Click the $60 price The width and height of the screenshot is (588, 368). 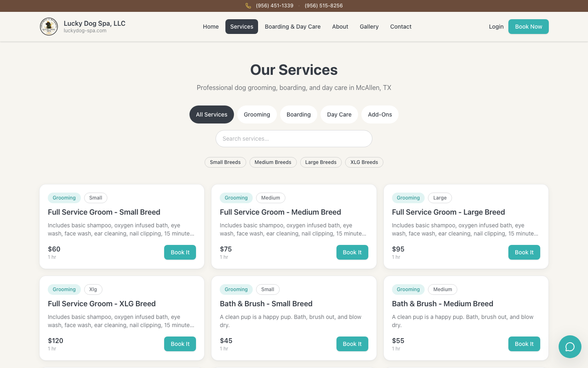click(x=54, y=249)
